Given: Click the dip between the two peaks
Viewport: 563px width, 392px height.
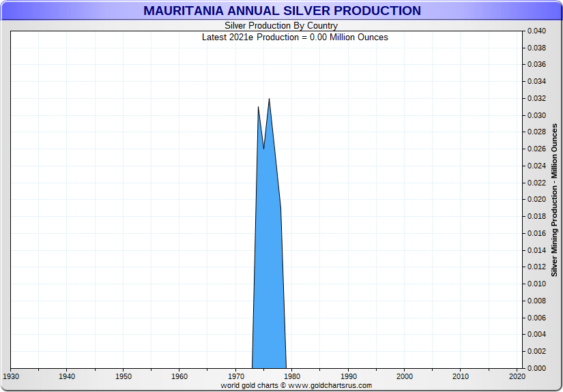Looking at the screenshot, I should (x=264, y=148).
